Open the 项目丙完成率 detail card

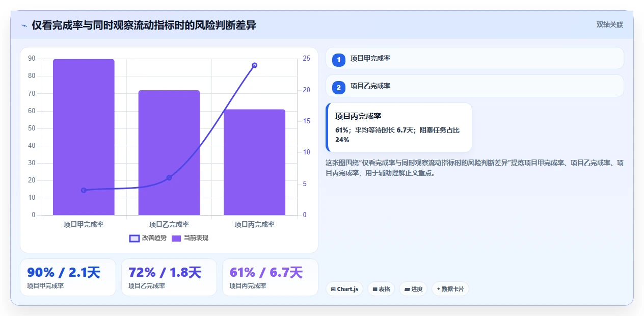(x=398, y=127)
